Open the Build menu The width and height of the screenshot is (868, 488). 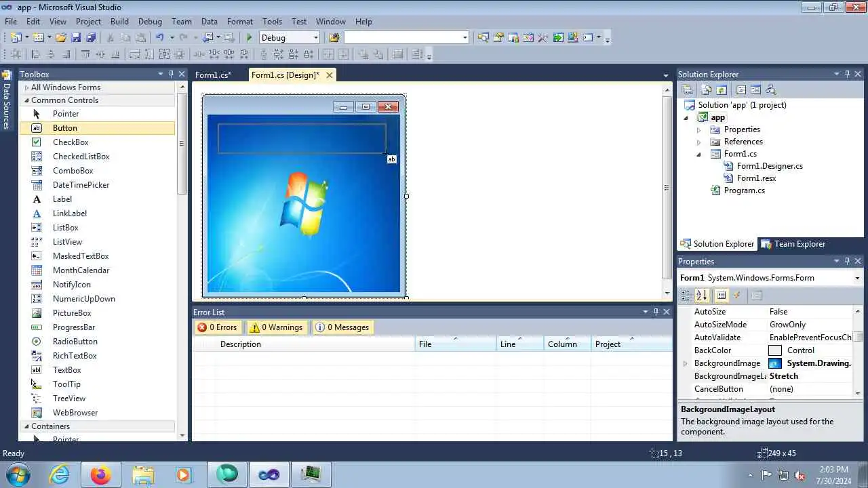[x=119, y=22]
